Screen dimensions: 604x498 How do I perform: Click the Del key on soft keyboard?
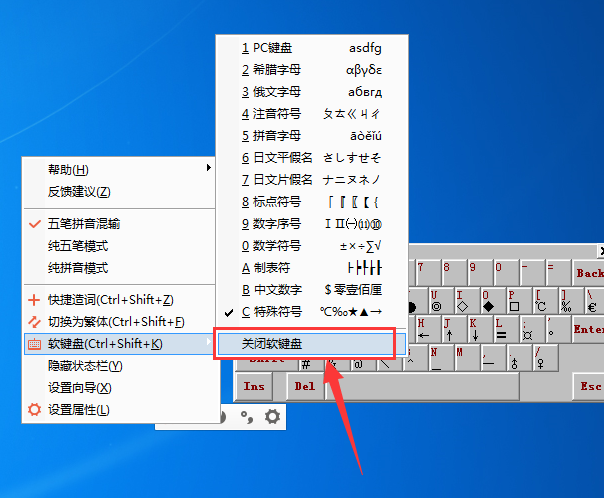point(305,386)
